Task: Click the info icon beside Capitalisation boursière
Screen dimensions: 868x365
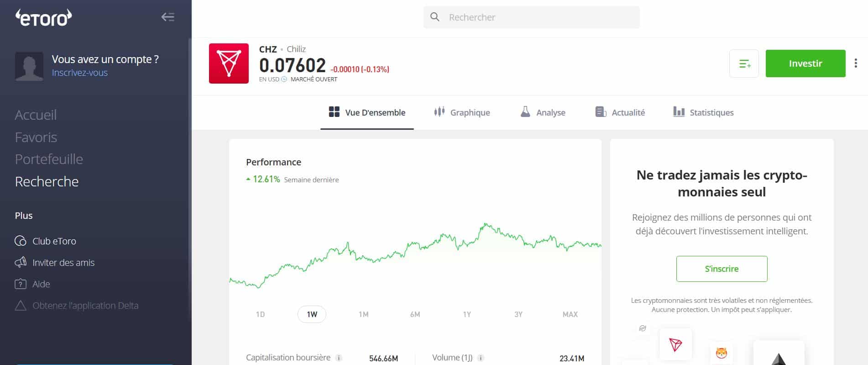Action: (339, 358)
